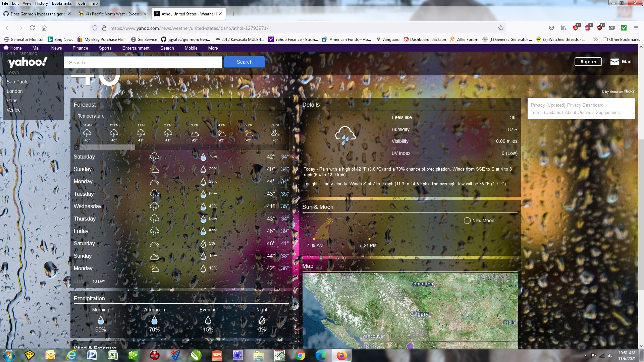Open the Finance link in Yahoo navigation
The height and width of the screenshot is (362, 644).
point(80,48)
